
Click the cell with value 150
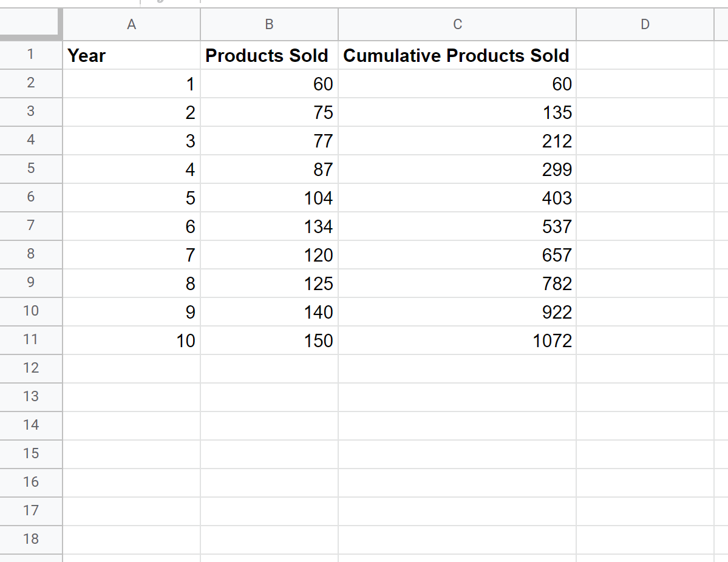tap(269, 340)
